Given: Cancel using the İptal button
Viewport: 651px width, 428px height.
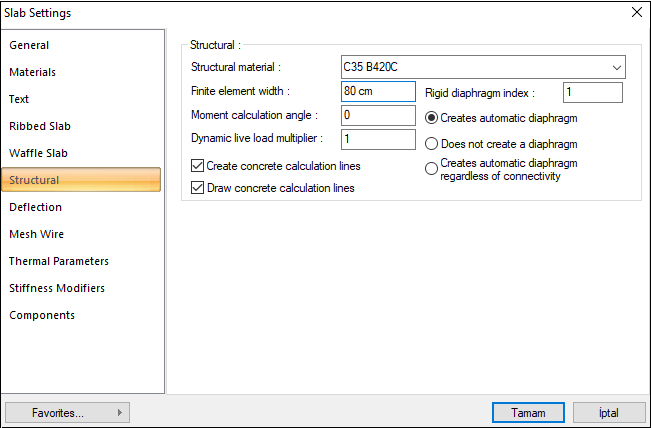Looking at the screenshot, I should (x=609, y=413).
